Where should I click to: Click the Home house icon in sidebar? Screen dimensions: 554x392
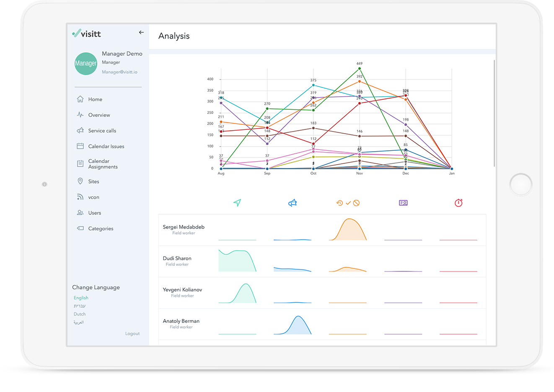click(x=80, y=99)
